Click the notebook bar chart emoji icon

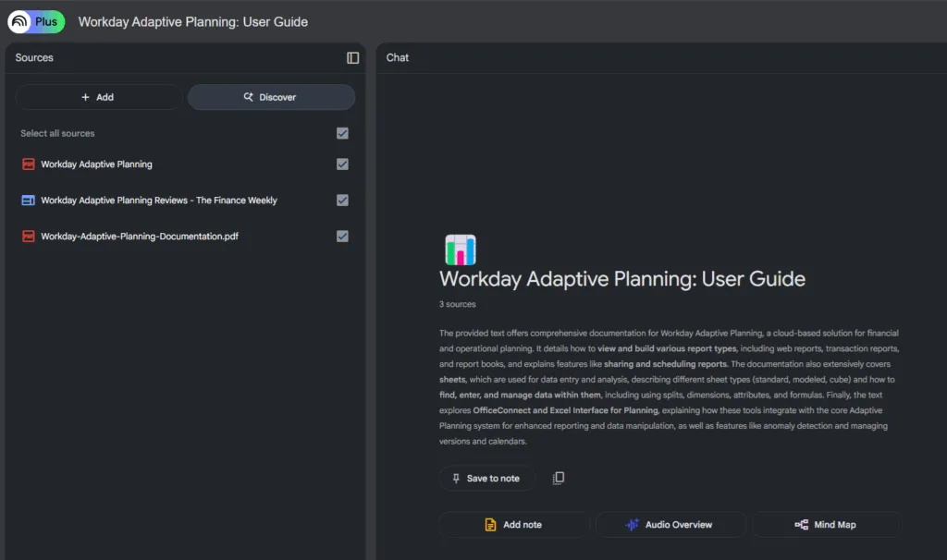pos(461,250)
